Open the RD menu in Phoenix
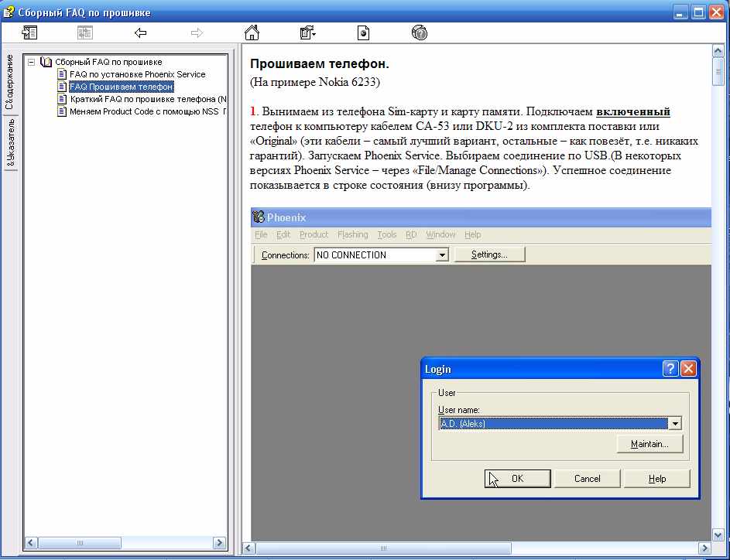This screenshot has width=730, height=560. [410, 234]
